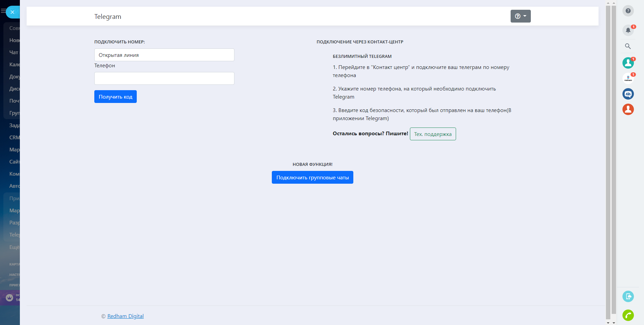644x325 pixels.
Task: Open the "Поч" mail menu item
Action: (x=14, y=101)
